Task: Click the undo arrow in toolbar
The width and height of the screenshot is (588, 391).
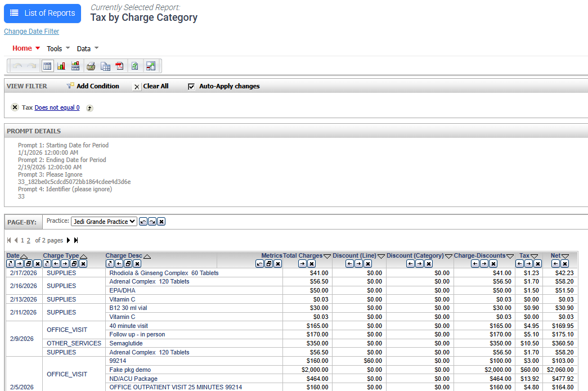Action: pyautogui.click(x=17, y=66)
